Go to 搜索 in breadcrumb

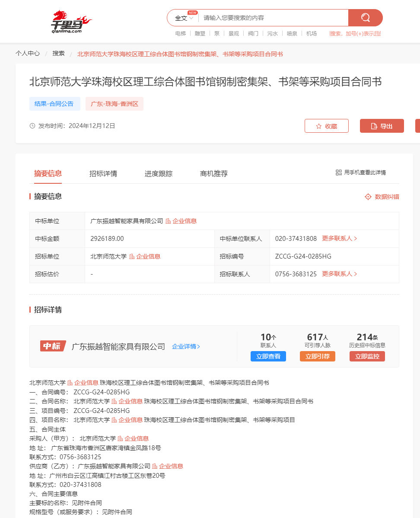tap(58, 53)
